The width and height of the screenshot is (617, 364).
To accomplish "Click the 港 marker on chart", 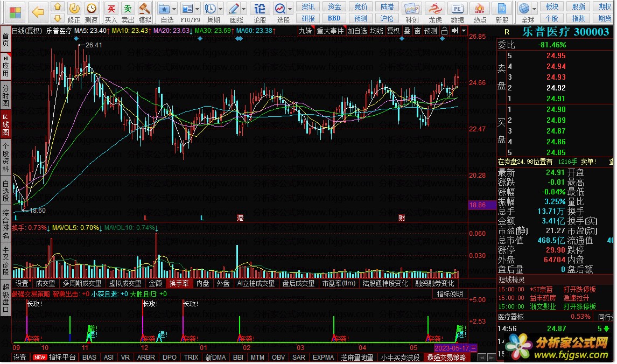I will point(240,218).
